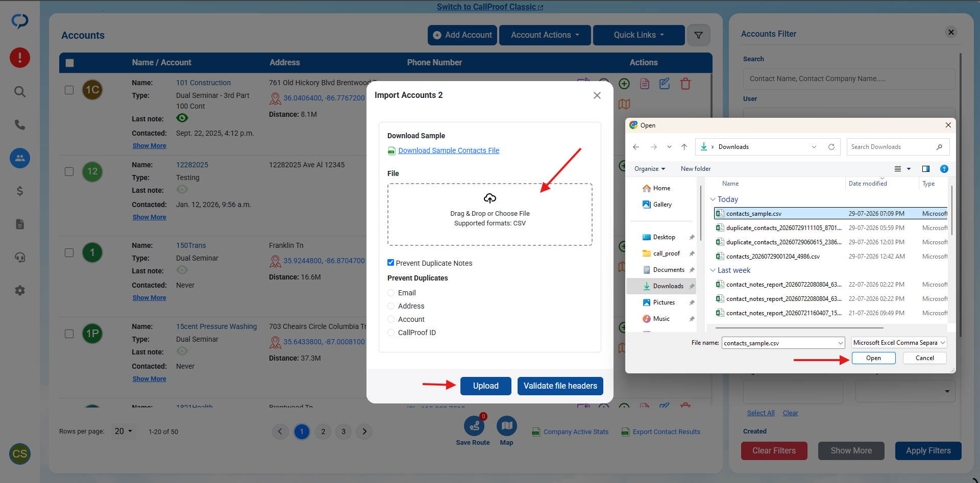Toggle the preview pane icon in Open dialog
The height and width of the screenshot is (483, 980).
click(926, 169)
